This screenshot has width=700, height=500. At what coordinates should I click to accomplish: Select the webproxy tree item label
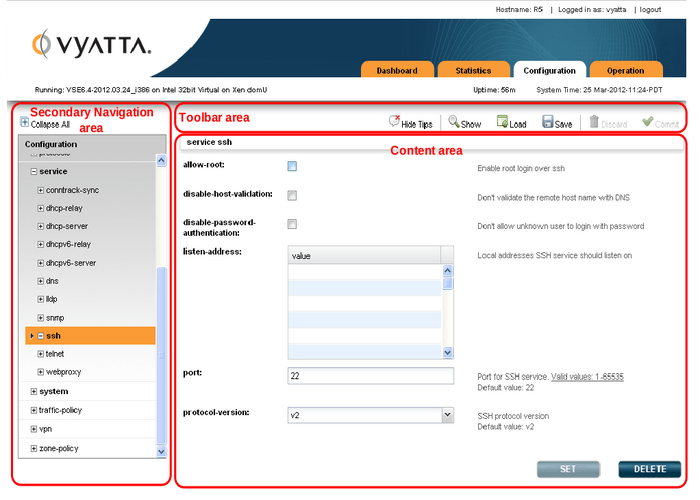[x=63, y=372]
